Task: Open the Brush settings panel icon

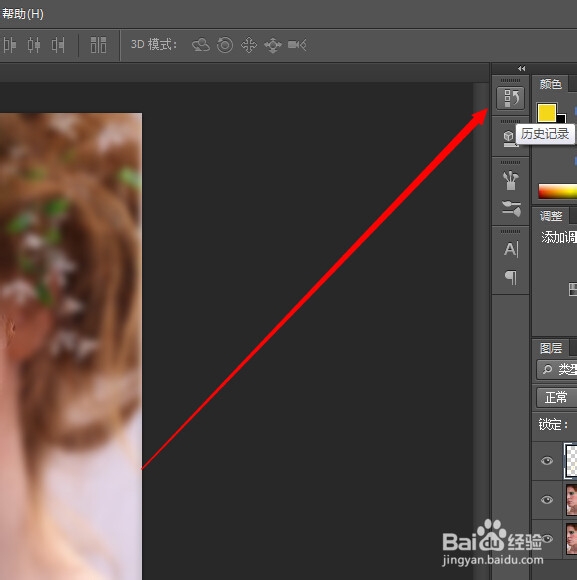Action: tap(512, 209)
